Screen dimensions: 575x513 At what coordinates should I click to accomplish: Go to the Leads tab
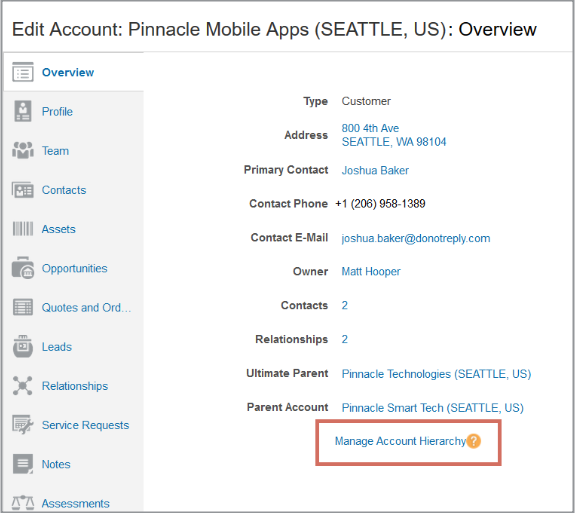point(57,347)
